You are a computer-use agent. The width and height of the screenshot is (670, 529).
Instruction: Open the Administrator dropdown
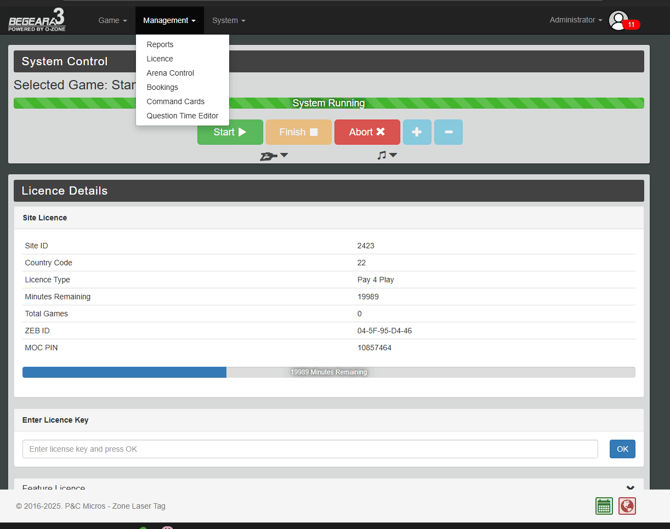576,20
